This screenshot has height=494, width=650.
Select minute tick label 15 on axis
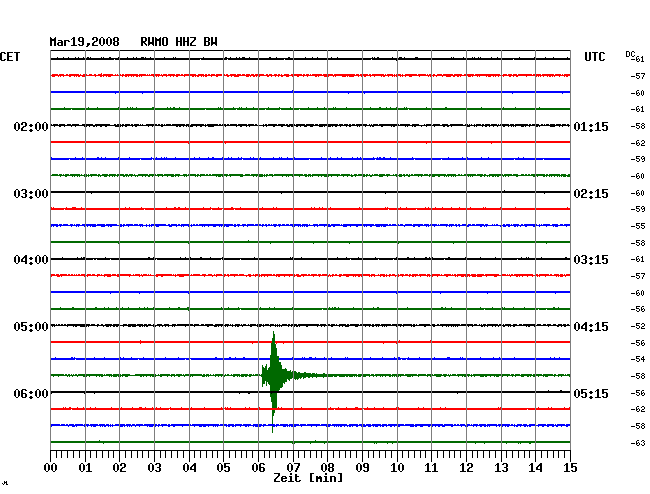pyautogui.click(x=570, y=468)
